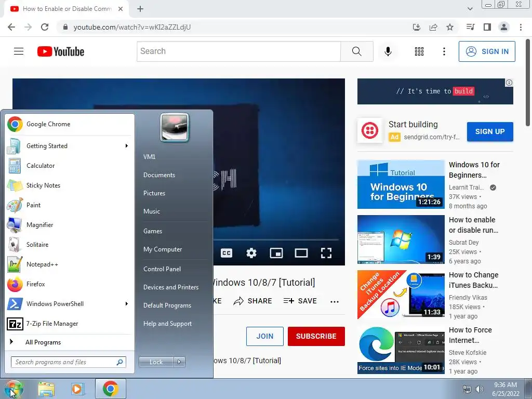This screenshot has width=532, height=399.
Task: Open Google Chrome from Start menu
Action: coord(69,124)
